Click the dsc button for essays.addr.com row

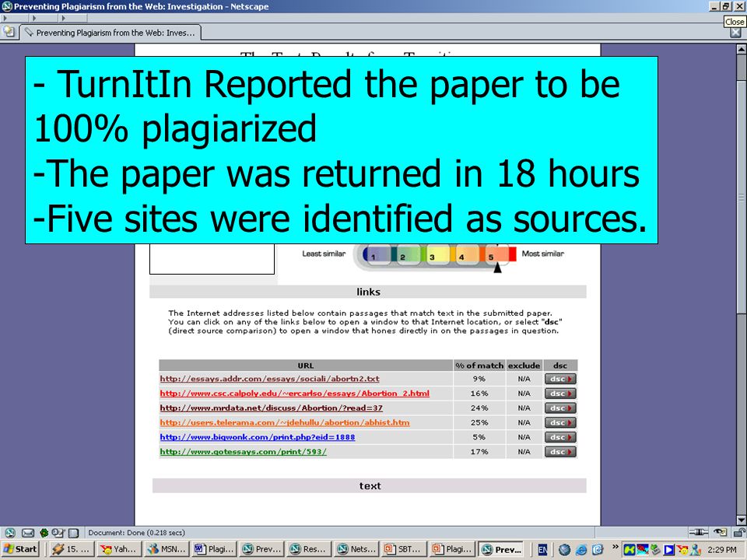(x=560, y=379)
